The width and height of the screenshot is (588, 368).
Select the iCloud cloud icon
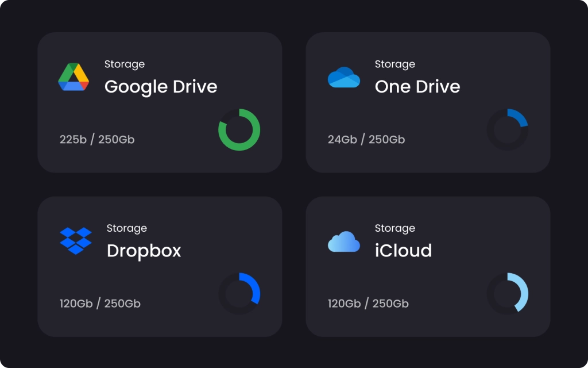click(343, 241)
